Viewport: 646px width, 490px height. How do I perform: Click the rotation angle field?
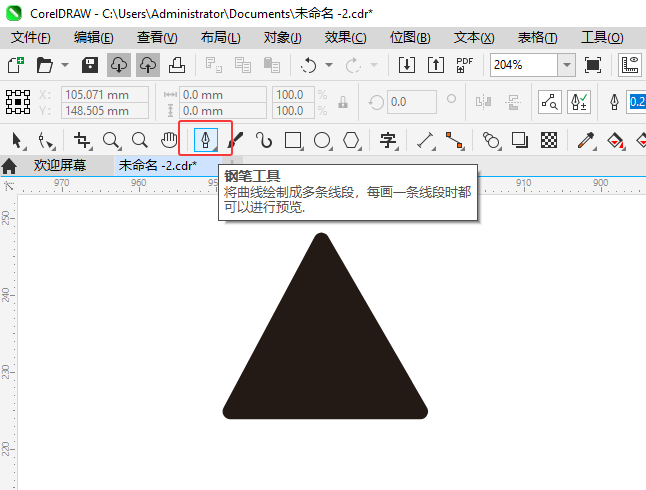click(411, 102)
